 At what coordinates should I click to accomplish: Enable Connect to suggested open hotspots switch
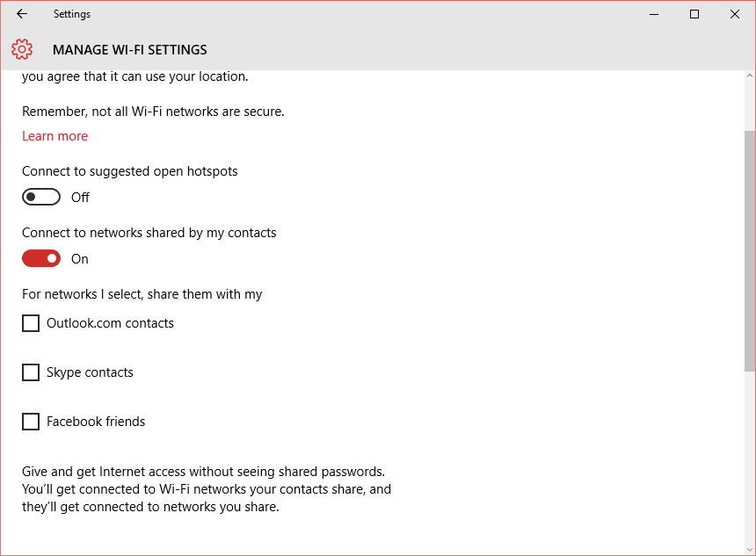coord(41,197)
